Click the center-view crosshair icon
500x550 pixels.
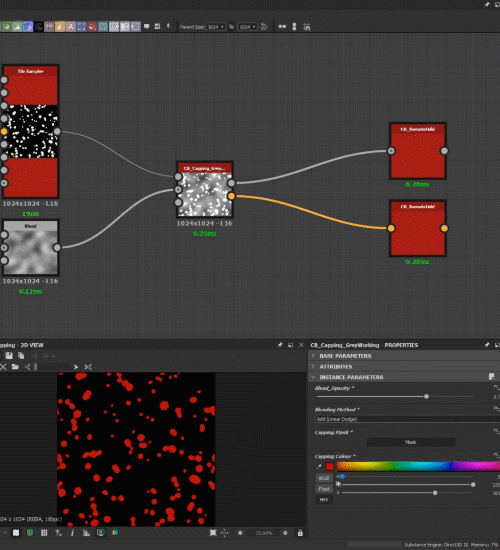click(224, 533)
